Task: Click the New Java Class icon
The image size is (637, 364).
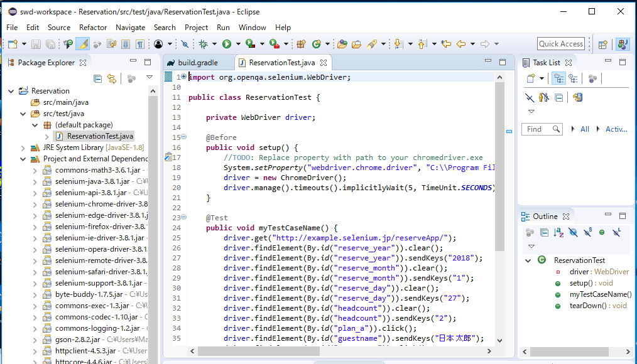Action: point(317,44)
